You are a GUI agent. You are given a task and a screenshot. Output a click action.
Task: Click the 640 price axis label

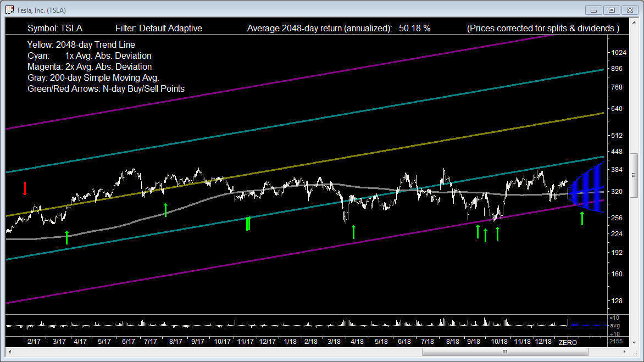click(x=617, y=109)
